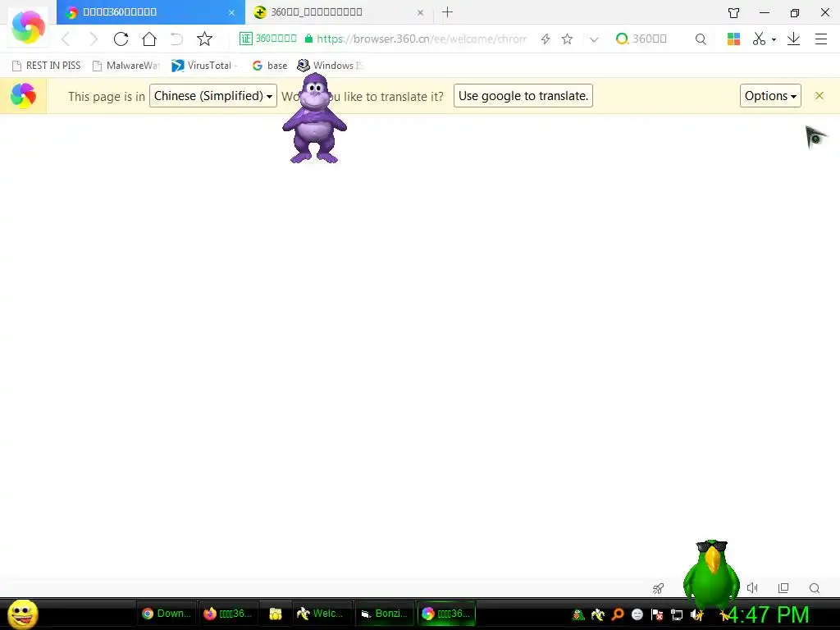
Task: Close the first browser tab
Action: [231, 12]
